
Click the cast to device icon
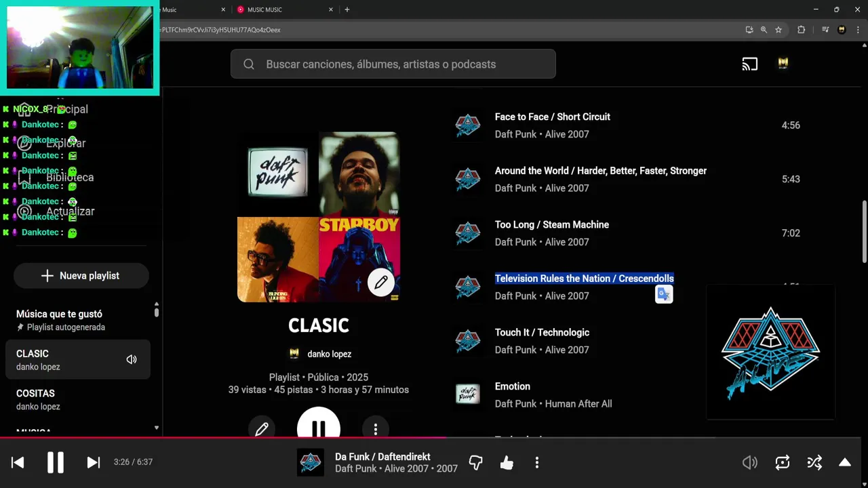coord(750,64)
